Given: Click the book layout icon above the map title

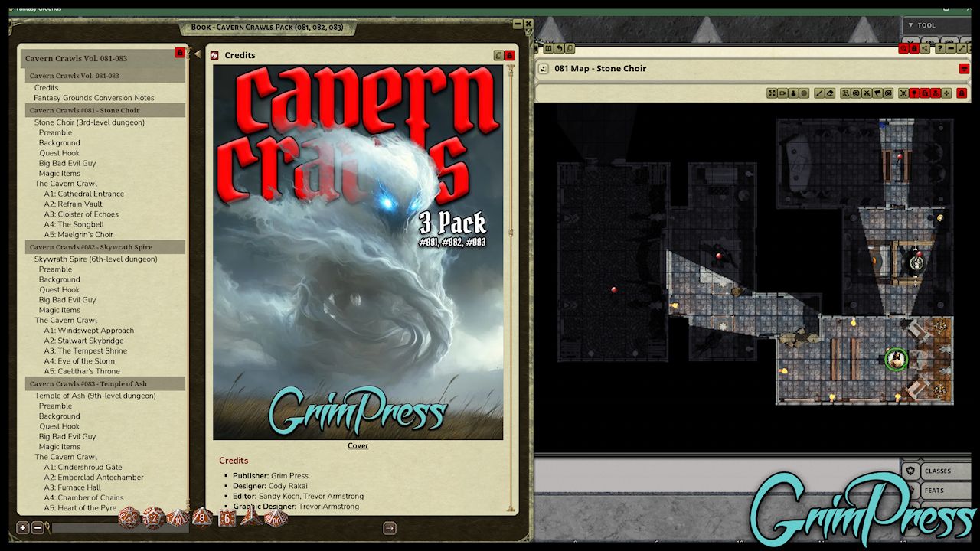Looking at the screenshot, I should click(x=548, y=48).
